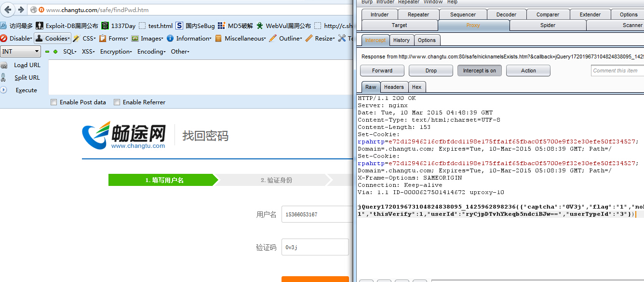Open the CSS dropdown menu

pyautogui.click(x=85, y=38)
